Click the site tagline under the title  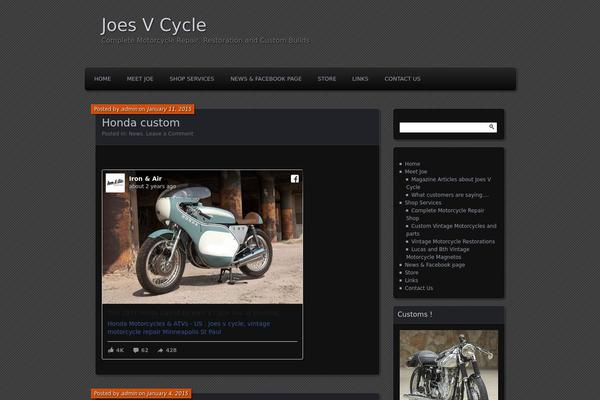(205, 40)
